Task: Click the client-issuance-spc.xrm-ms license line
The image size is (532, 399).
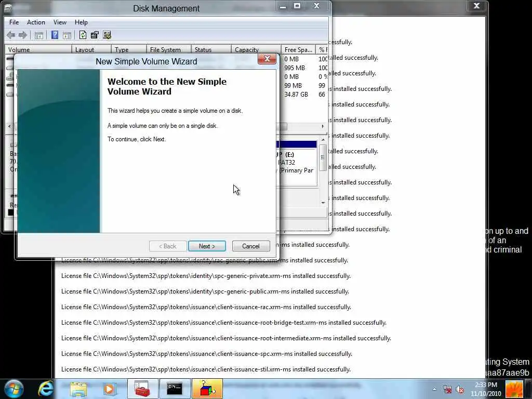Action: tap(207, 353)
